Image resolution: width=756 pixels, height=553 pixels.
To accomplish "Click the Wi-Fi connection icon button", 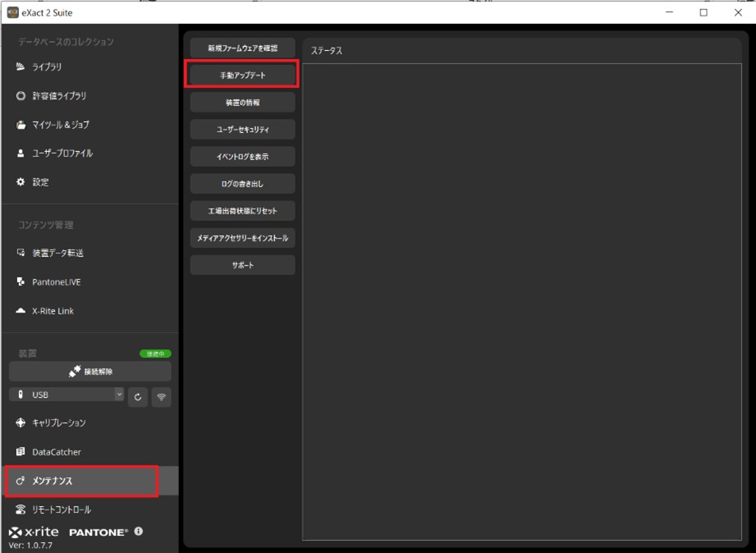I will (x=162, y=397).
